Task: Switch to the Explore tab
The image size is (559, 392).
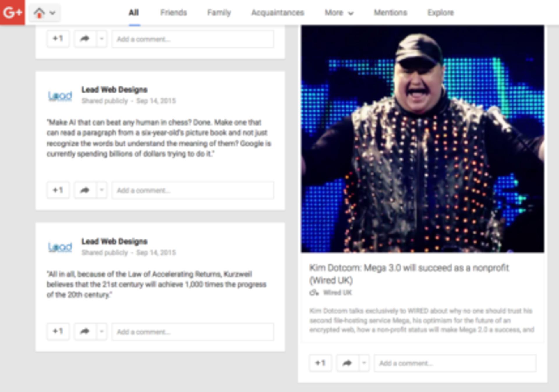Action: 441,13
